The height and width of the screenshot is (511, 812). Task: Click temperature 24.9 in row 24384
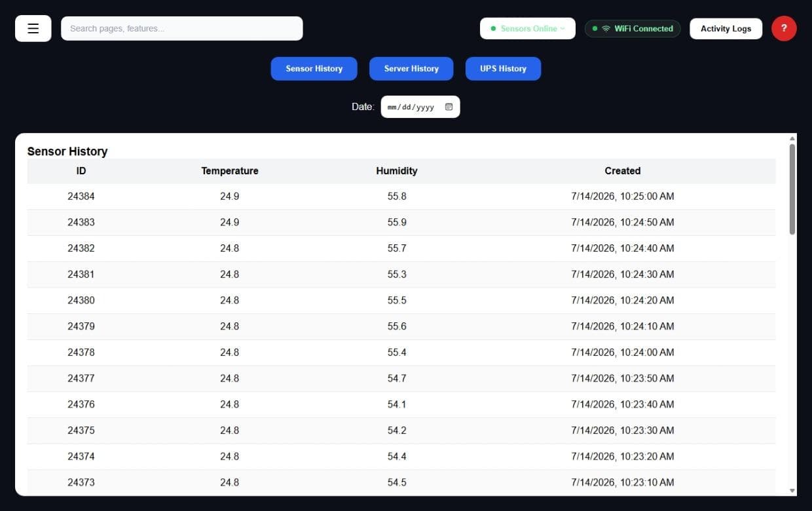[x=230, y=197]
